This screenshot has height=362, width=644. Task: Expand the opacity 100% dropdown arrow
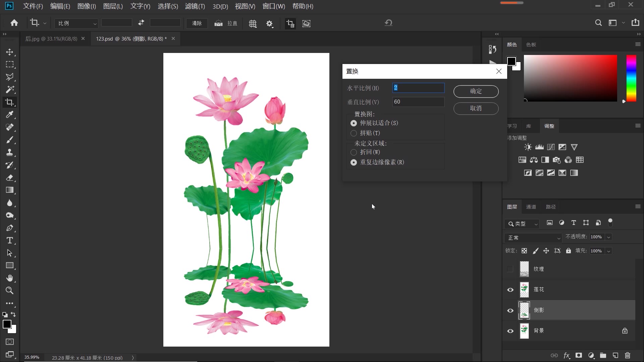(608, 237)
